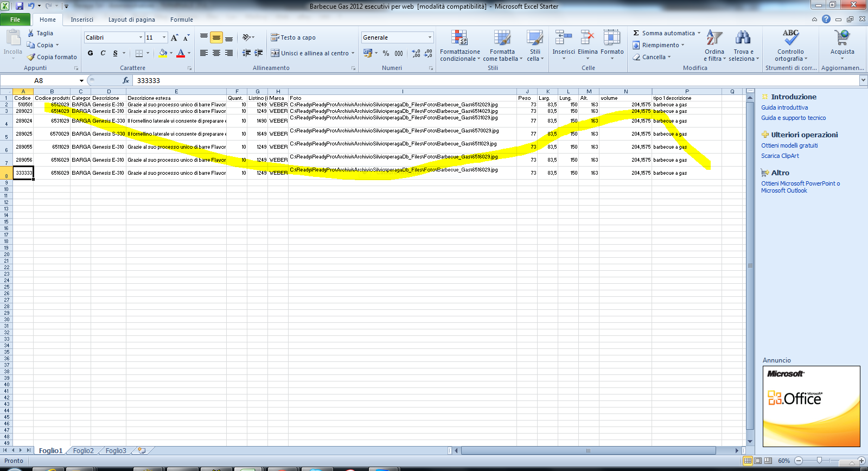Toggle underline S formatting
Image resolution: width=868 pixels, height=471 pixels.
pyautogui.click(x=115, y=53)
